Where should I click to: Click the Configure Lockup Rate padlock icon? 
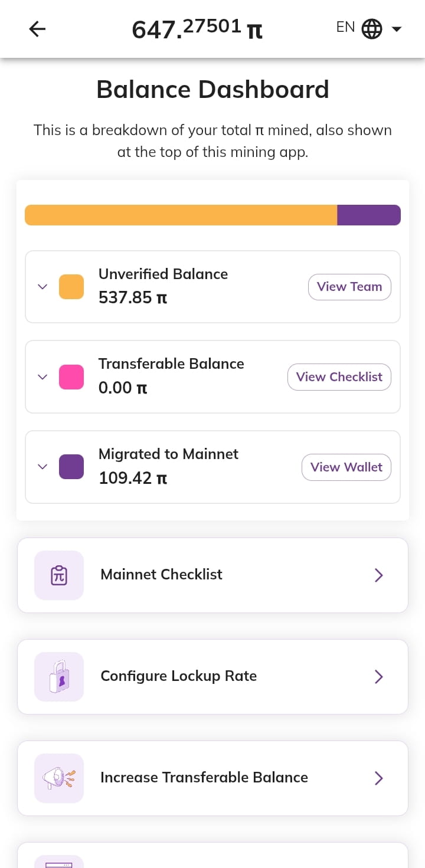(59, 677)
